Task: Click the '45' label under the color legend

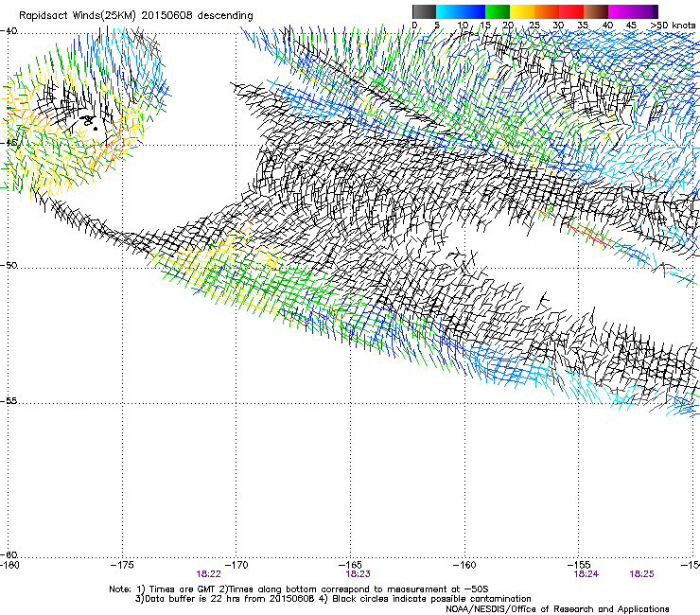Action: [x=631, y=26]
